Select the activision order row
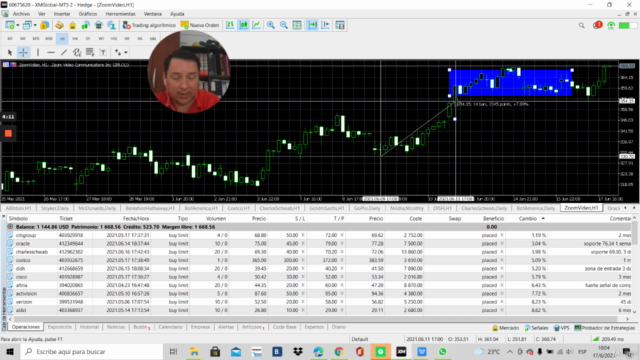640x360 pixels. tap(320, 293)
